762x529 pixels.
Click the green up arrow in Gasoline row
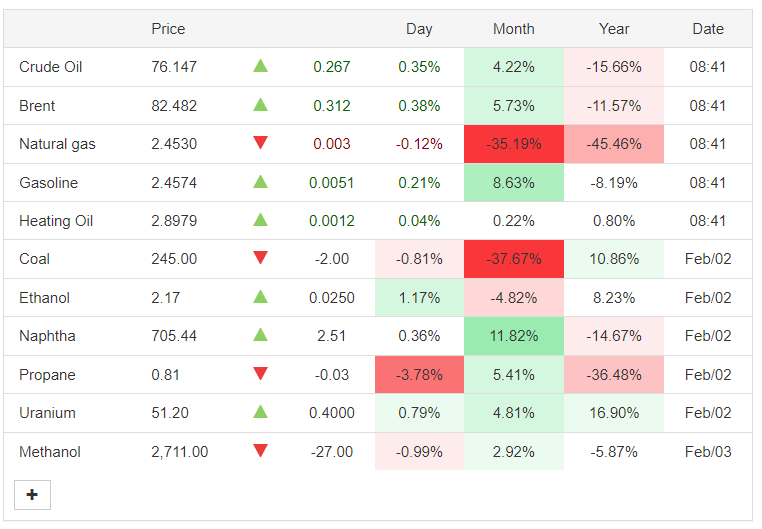tap(260, 182)
